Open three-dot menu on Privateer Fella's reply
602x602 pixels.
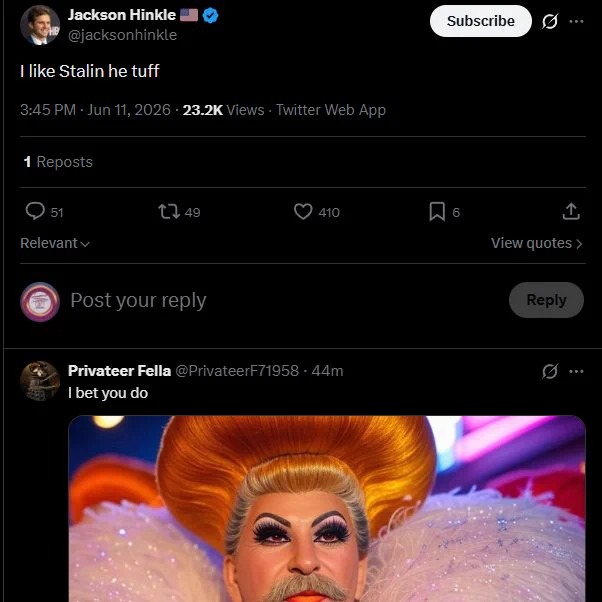[576, 371]
